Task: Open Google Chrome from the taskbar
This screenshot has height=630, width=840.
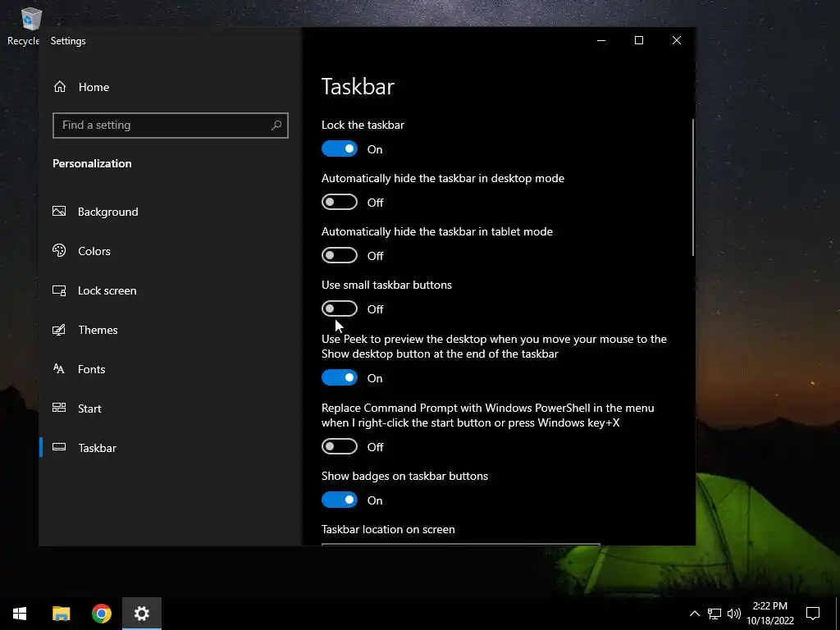Action: (x=101, y=614)
